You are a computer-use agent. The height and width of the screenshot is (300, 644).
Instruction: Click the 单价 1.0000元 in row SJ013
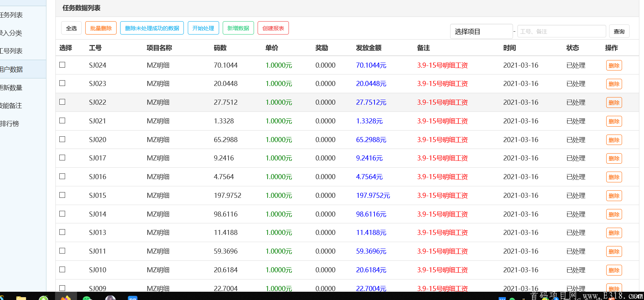click(x=278, y=232)
